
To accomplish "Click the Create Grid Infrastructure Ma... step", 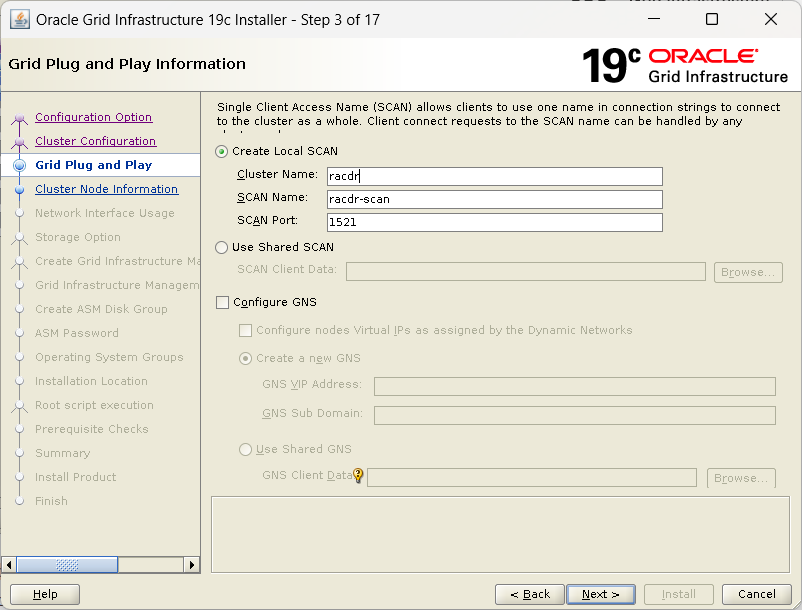I will (x=117, y=261).
